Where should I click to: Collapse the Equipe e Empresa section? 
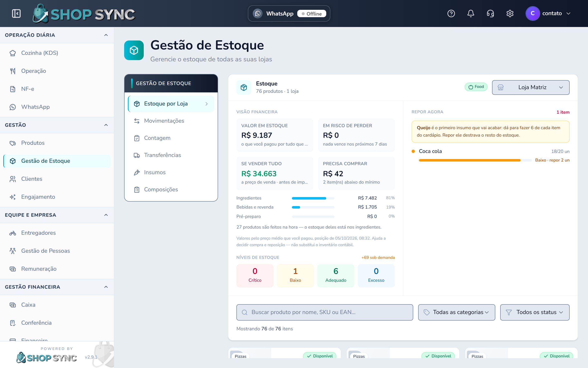click(106, 215)
